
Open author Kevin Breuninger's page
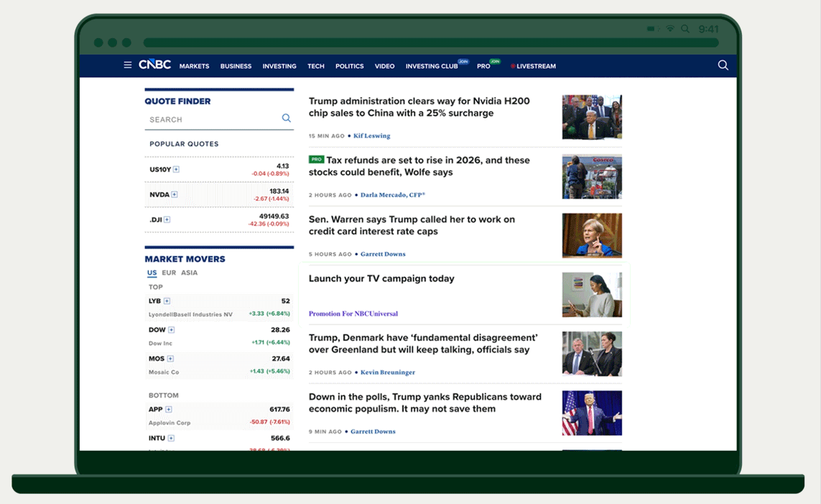[x=387, y=372]
